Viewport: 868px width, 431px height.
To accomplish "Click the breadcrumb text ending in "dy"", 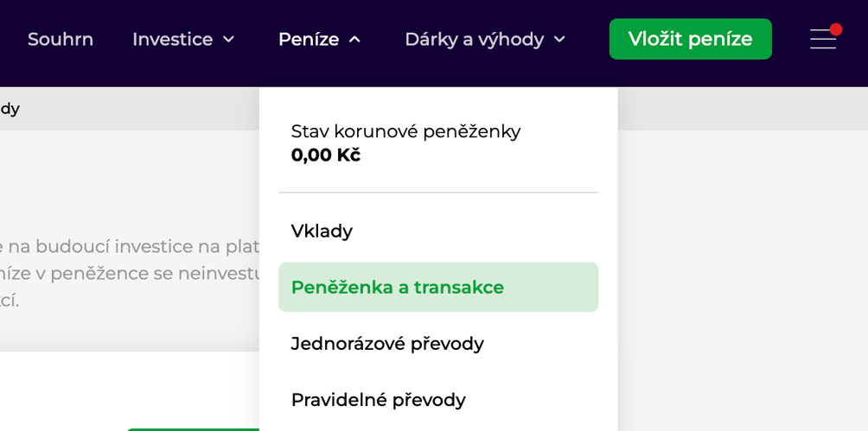I will click(x=10, y=109).
